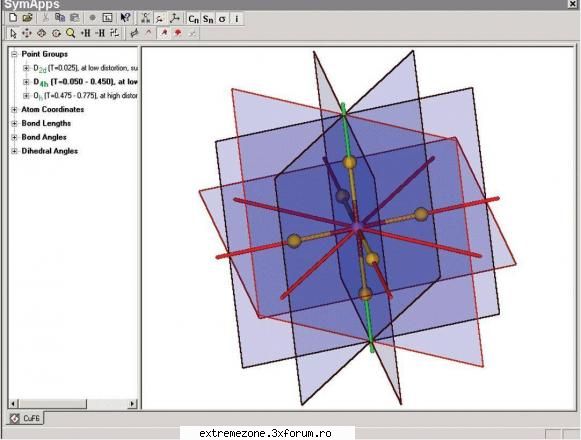Show sigma mirror planes
This screenshot has width=581, height=440.
[x=222, y=19]
